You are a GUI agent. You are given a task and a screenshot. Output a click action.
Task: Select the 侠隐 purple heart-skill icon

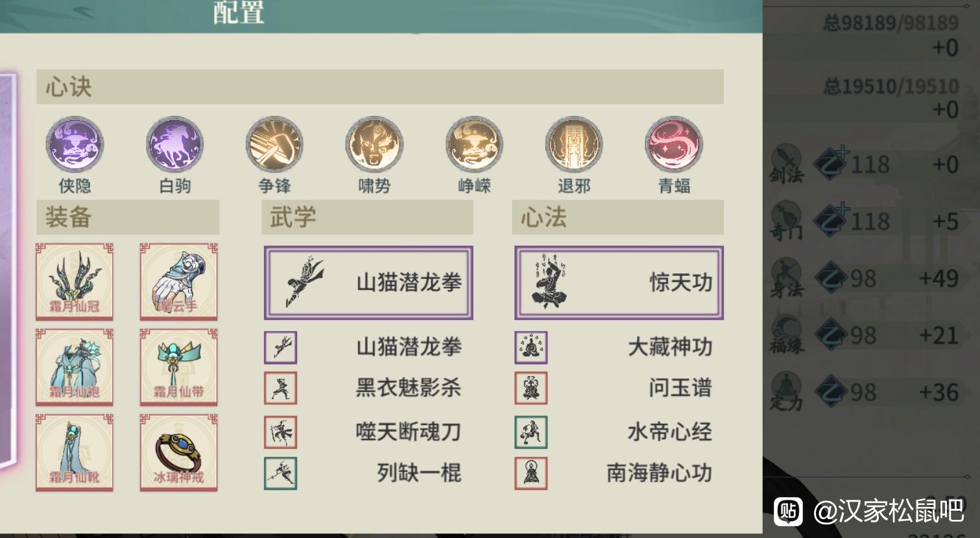[75, 145]
